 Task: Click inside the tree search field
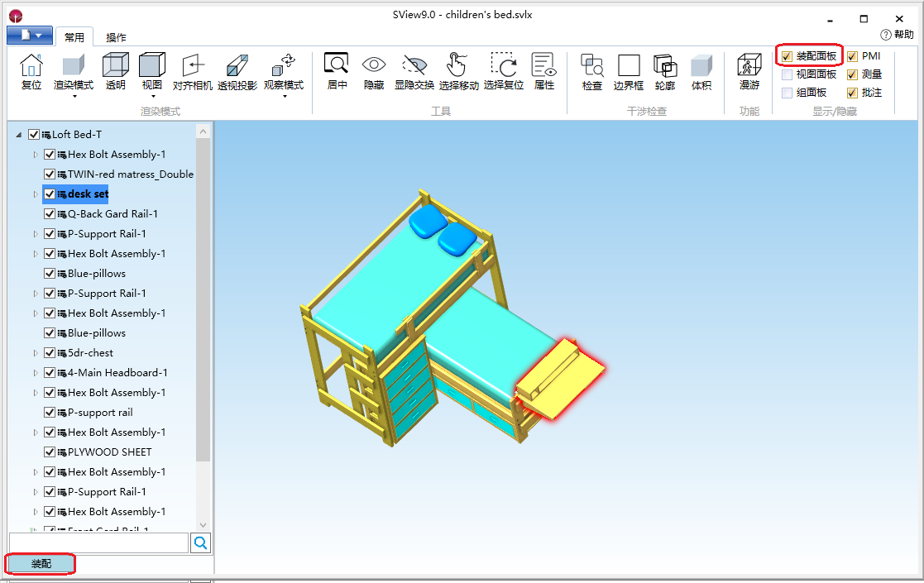pos(99,543)
